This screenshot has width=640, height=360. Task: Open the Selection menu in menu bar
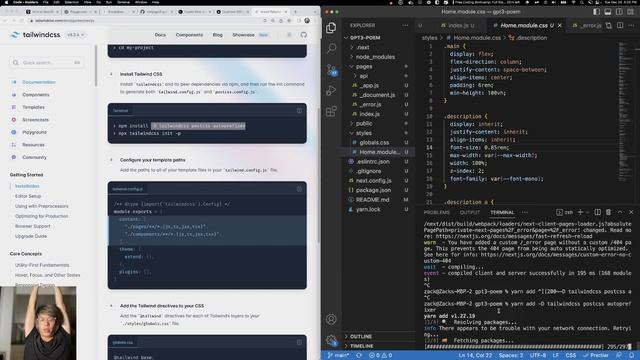click(71, 2)
